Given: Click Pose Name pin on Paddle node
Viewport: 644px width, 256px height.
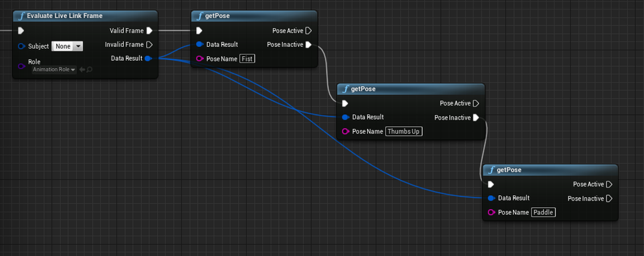Looking at the screenshot, I should tap(491, 213).
